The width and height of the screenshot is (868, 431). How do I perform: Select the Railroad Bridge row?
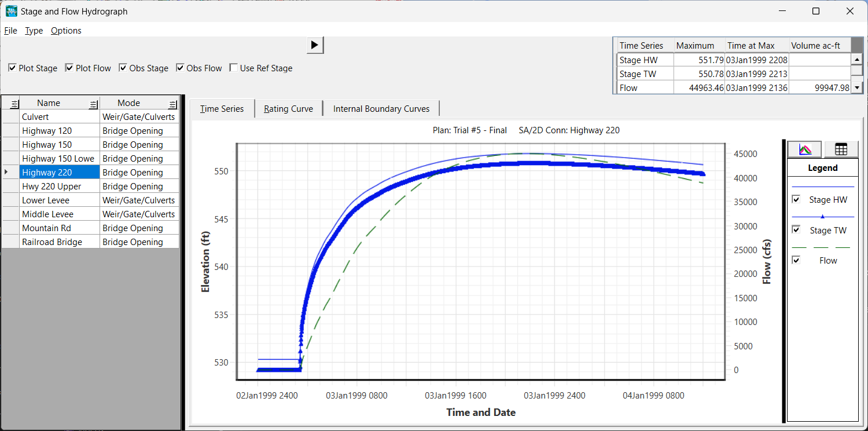(x=52, y=242)
